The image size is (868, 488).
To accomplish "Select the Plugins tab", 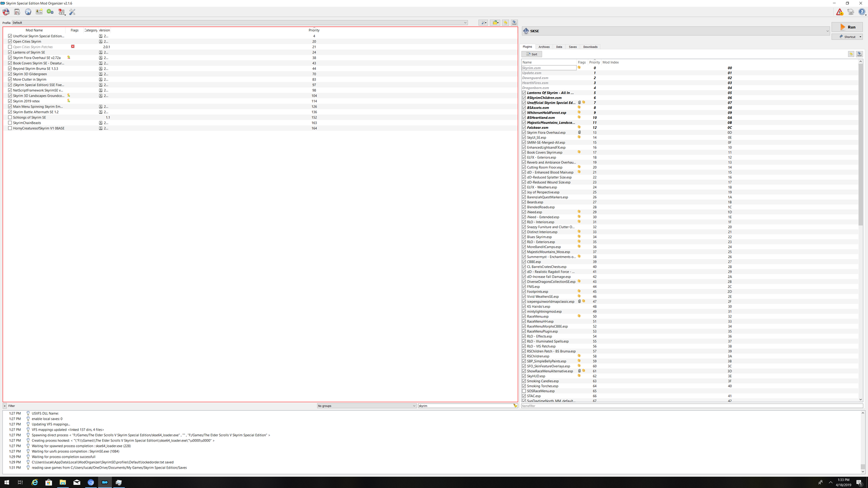I will [527, 47].
